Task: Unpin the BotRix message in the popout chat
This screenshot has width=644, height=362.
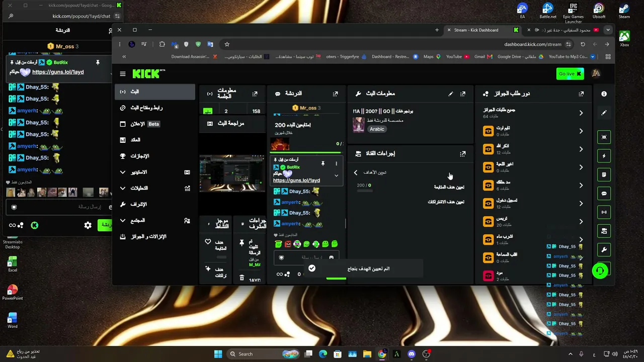Action: (x=98, y=62)
